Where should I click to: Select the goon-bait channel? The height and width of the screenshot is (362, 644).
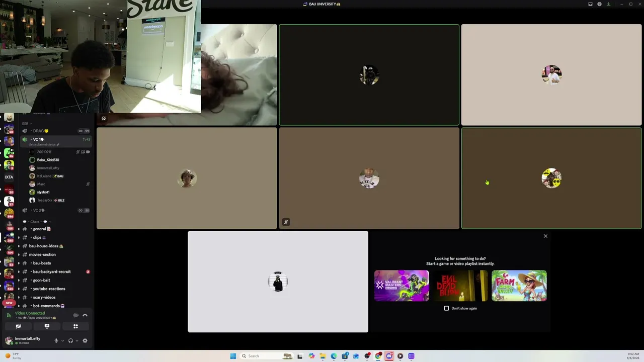tap(55, 280)
